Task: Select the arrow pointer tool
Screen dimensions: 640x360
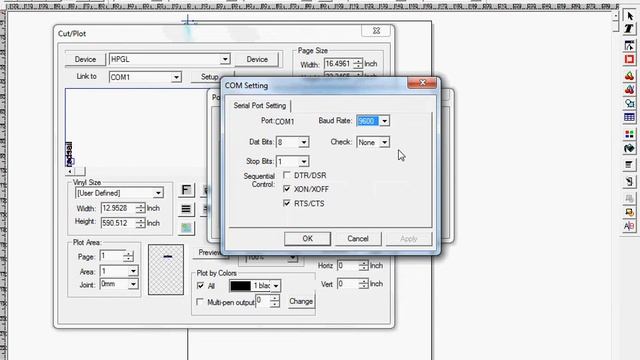Action: pos(630,16)
